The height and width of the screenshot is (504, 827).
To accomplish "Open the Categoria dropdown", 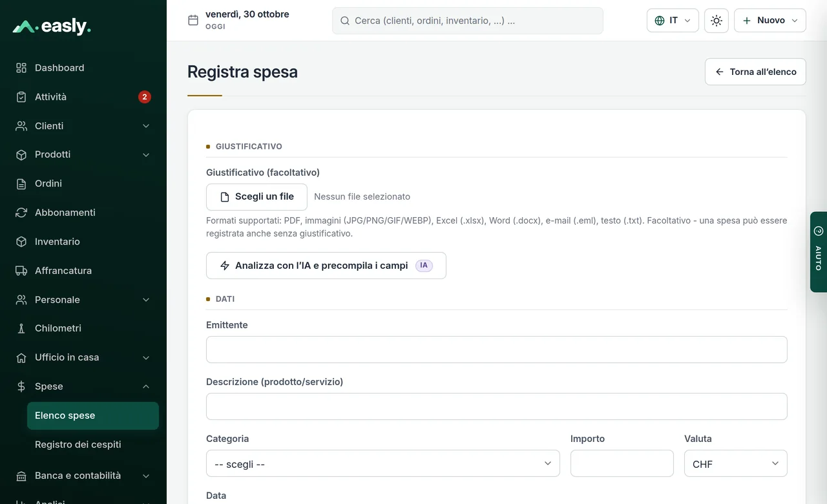I will click(383, 463).
